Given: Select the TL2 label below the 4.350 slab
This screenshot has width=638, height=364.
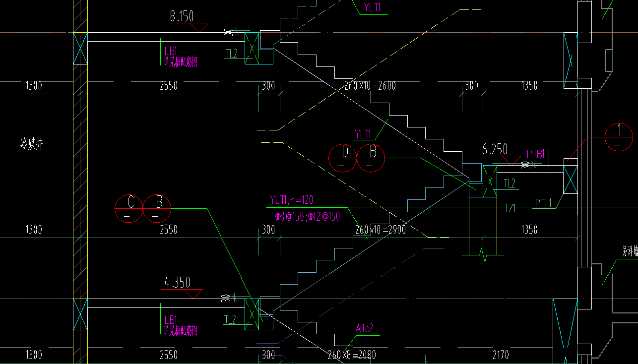Looking at the screenshot, I should (x=230, y=320).
